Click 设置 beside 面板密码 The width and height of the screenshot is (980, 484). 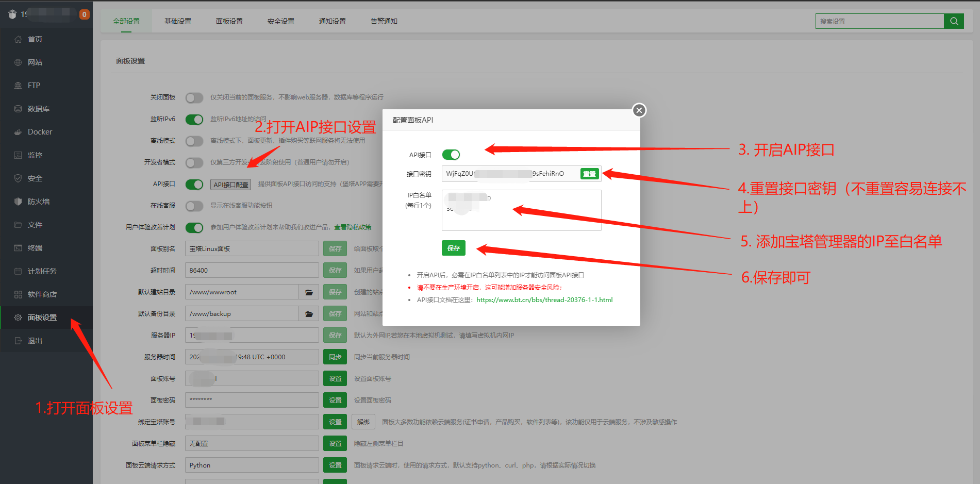[335, 400]
